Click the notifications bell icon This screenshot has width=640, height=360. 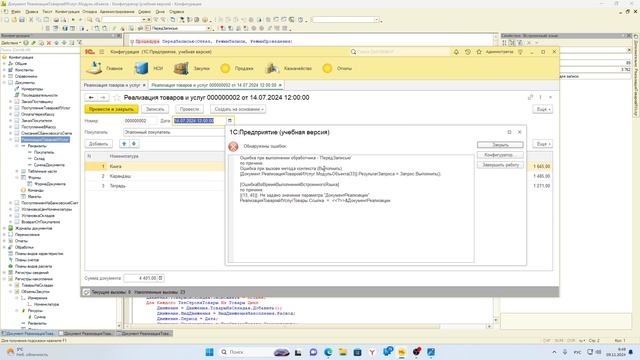pos(456,52)
